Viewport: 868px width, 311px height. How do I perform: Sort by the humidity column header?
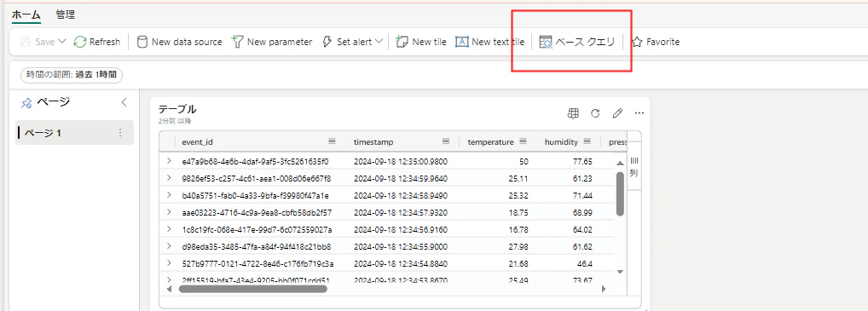pos(561,142)
